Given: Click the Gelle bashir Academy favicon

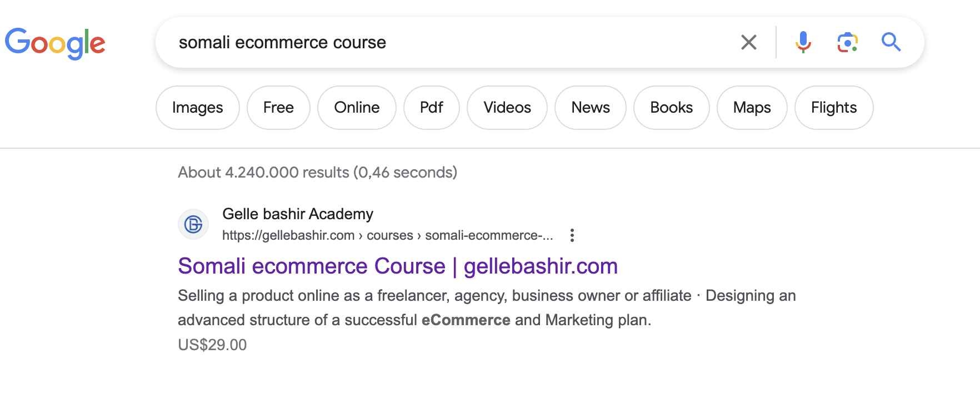Looking at the screenshot, I should point(193,224).
